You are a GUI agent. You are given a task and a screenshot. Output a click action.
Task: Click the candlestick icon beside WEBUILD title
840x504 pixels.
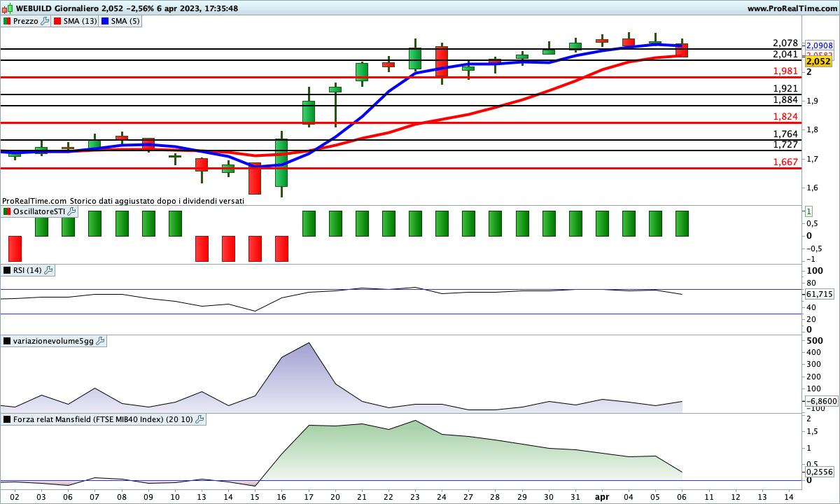coord(8,8)
